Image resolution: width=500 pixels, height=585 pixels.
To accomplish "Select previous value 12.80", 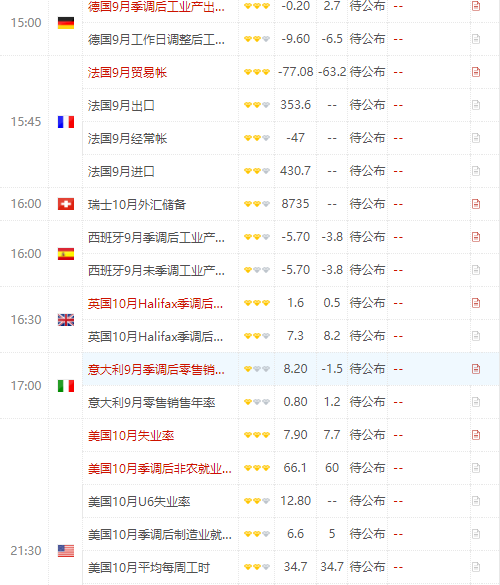I will 296,501.
